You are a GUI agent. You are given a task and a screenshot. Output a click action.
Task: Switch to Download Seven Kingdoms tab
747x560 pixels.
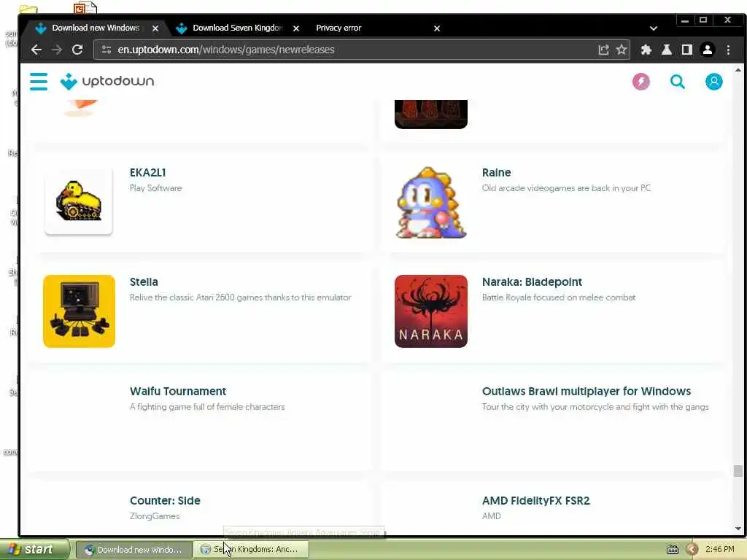pos(237,28)
